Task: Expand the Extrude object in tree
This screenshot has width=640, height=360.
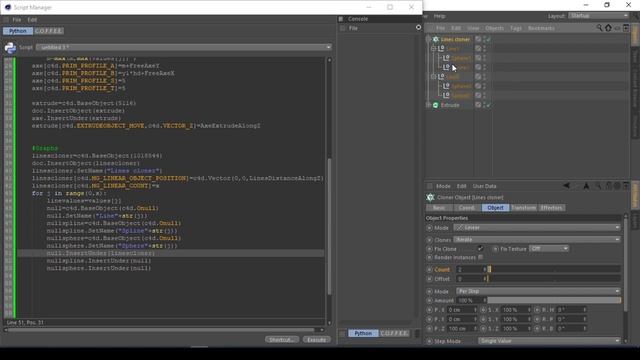Action: (x=429, y=105)
